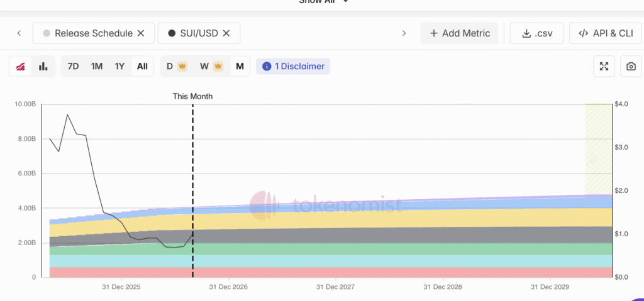Select the 1Y time range
This screenshot has width=644, height=301.
point(119,67)
